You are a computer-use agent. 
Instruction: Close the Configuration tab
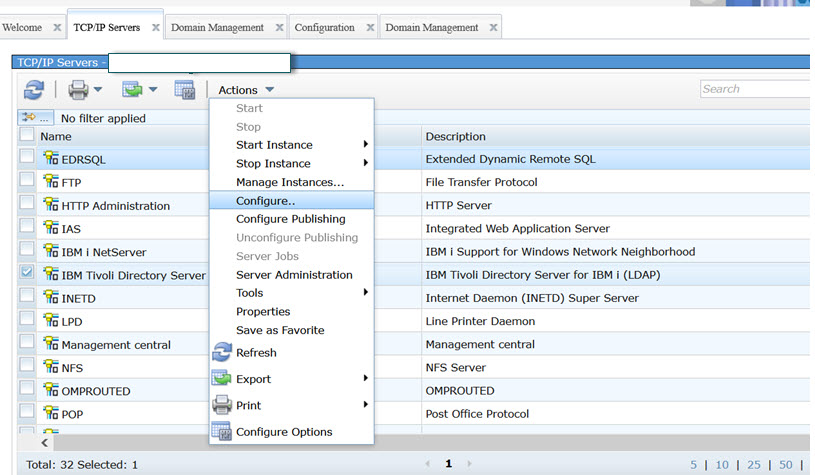tap(370, 27)
